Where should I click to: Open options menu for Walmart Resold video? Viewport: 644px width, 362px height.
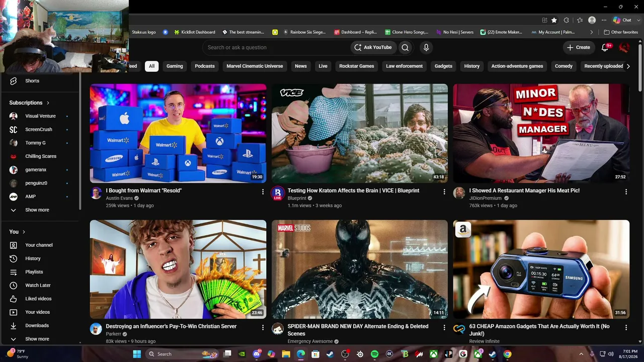[263, 192]
